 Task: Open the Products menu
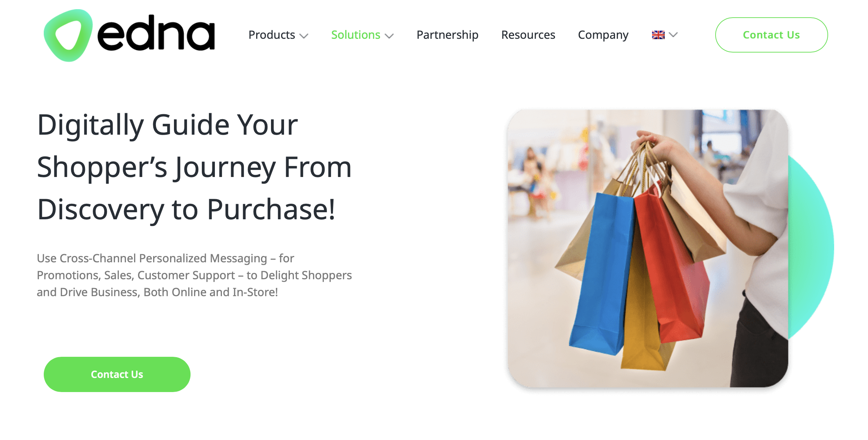pos(272,35)
